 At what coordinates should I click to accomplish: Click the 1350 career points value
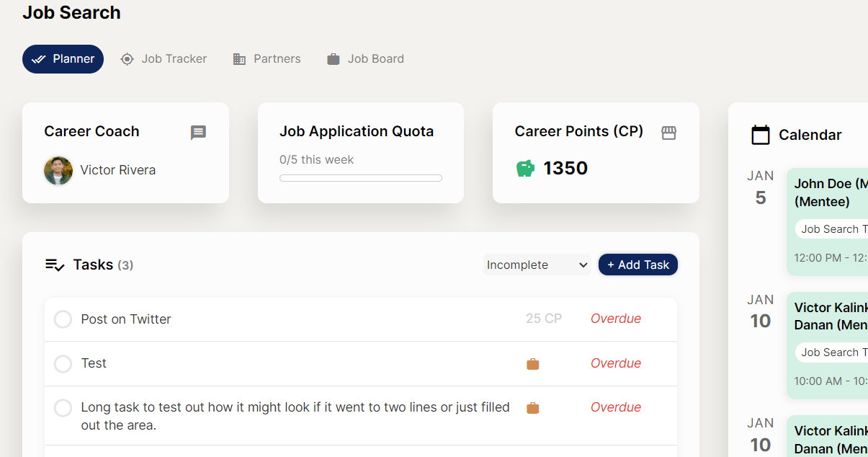click(x=565, y=168)
